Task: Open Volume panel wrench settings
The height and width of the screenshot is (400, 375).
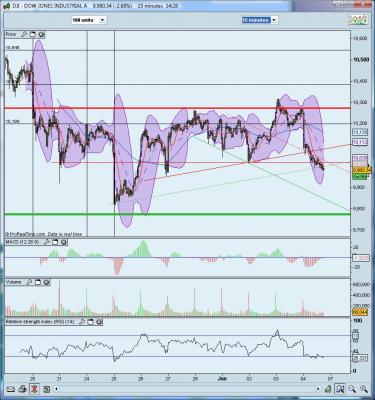Action: [x=29, y=282]
